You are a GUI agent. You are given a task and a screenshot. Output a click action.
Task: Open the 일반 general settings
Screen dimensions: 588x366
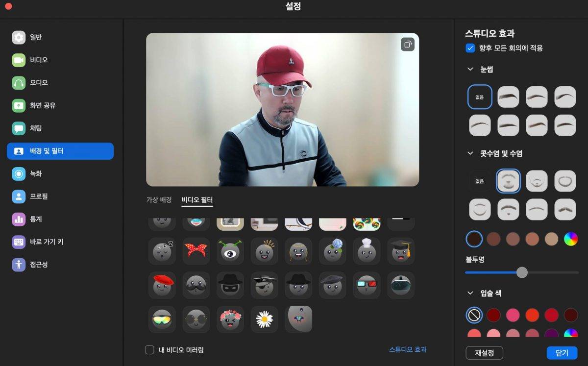(x=60, y=37)
